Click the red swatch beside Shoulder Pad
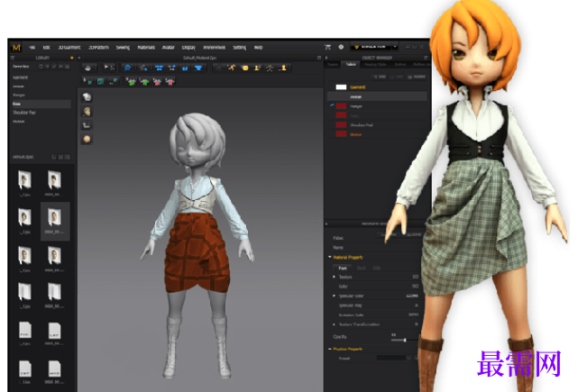The image size is (578, 392). pyautogui.click(x=341, y=125)
